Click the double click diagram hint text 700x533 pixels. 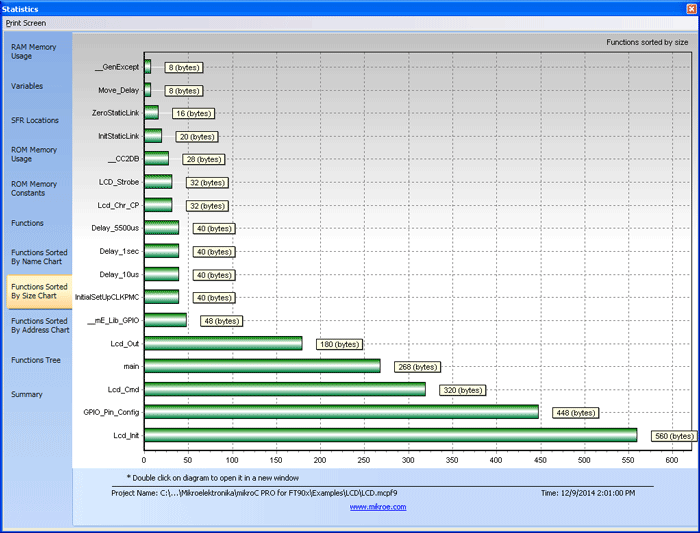pyautogui.click(x=213, y=478)
